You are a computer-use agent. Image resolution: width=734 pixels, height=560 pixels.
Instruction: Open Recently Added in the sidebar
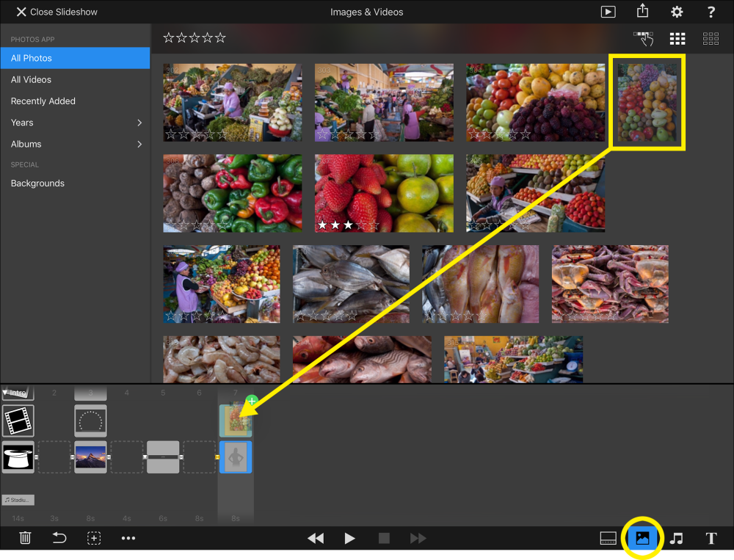tap(76, 101)
